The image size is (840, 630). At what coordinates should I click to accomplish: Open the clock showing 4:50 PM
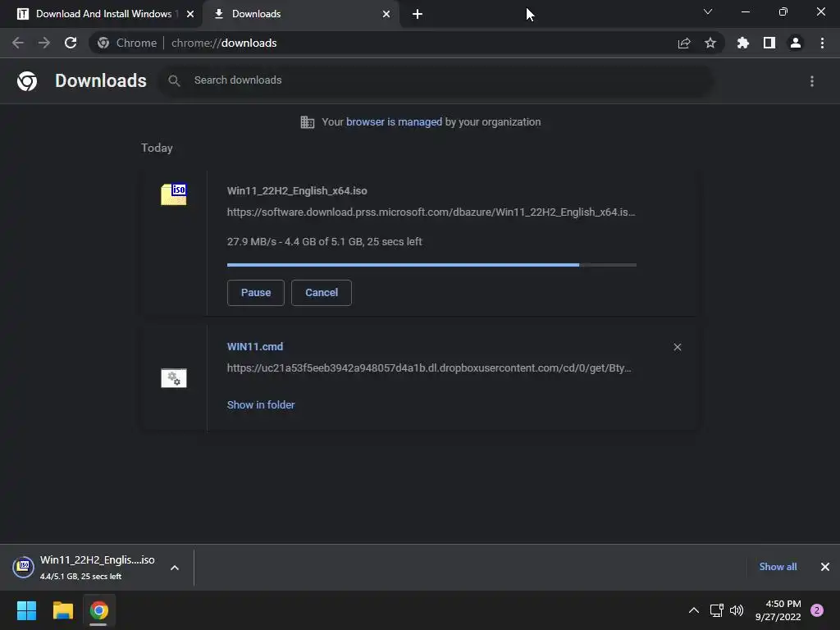tap(778, 610)
